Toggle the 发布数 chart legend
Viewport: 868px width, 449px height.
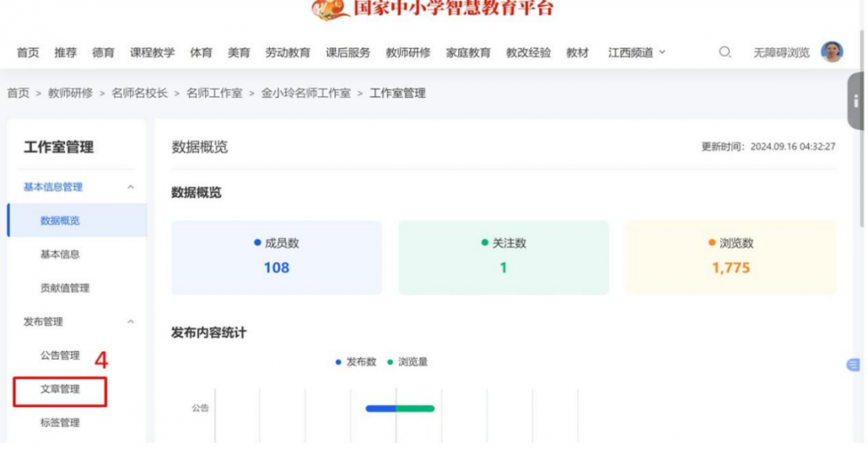pos(356,362)
